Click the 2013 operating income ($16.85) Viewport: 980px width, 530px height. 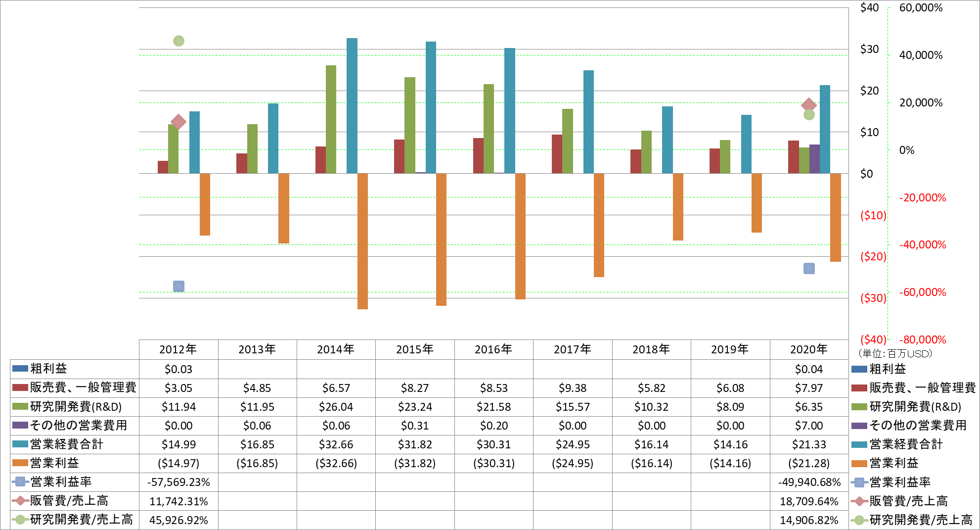[257, 463]
